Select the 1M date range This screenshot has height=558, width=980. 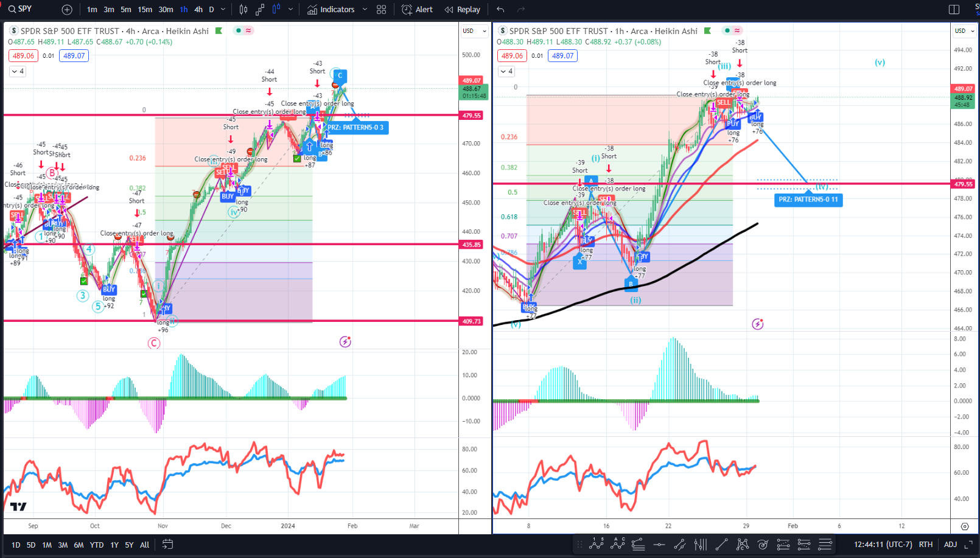point(47,545)
